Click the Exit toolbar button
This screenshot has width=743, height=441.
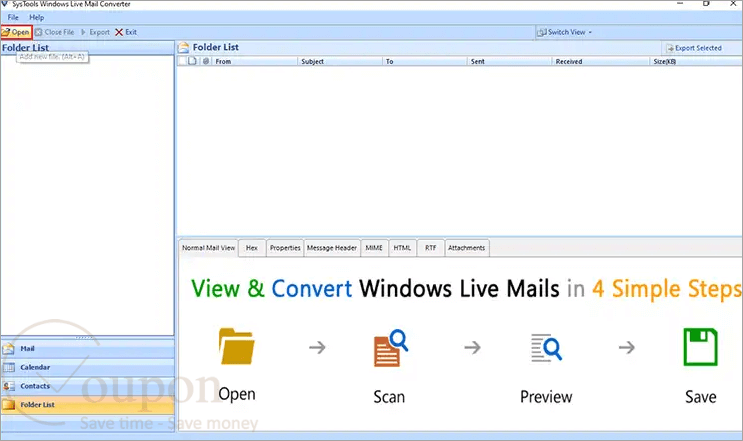pyautogui.click(x=126, y=32)
